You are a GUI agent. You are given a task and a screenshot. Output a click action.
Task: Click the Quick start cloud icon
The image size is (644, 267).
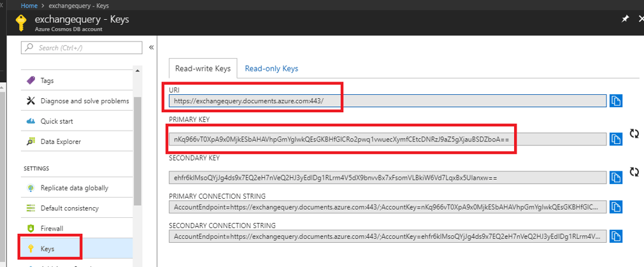(31, 121)
